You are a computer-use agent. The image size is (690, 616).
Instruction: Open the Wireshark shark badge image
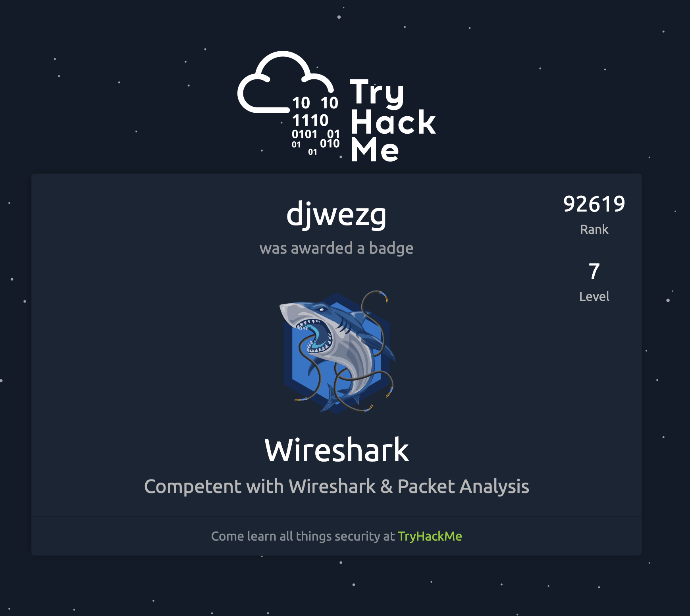point(337,352)
